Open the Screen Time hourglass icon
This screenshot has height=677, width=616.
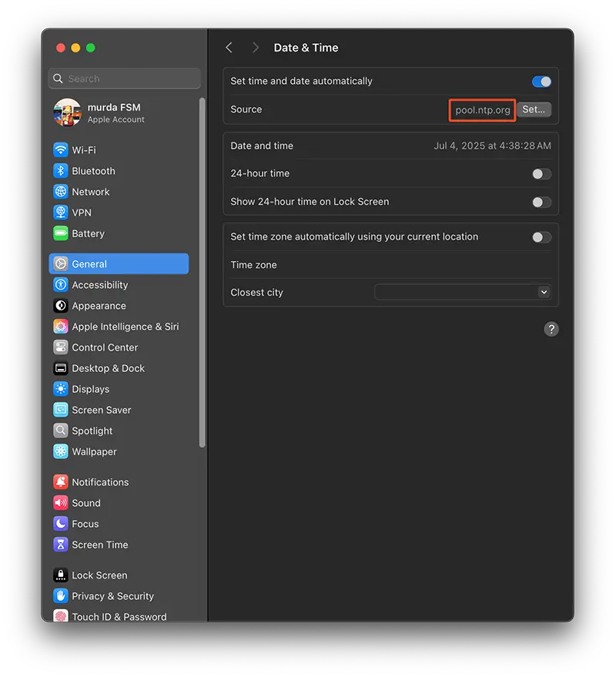[60, 545]
